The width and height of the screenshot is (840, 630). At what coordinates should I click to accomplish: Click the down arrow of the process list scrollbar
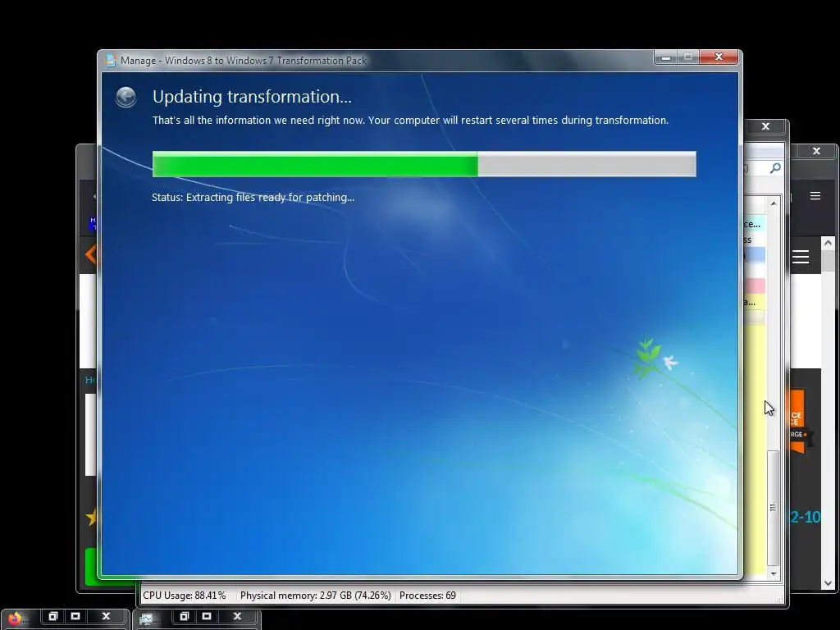click(x=774, y=573)
